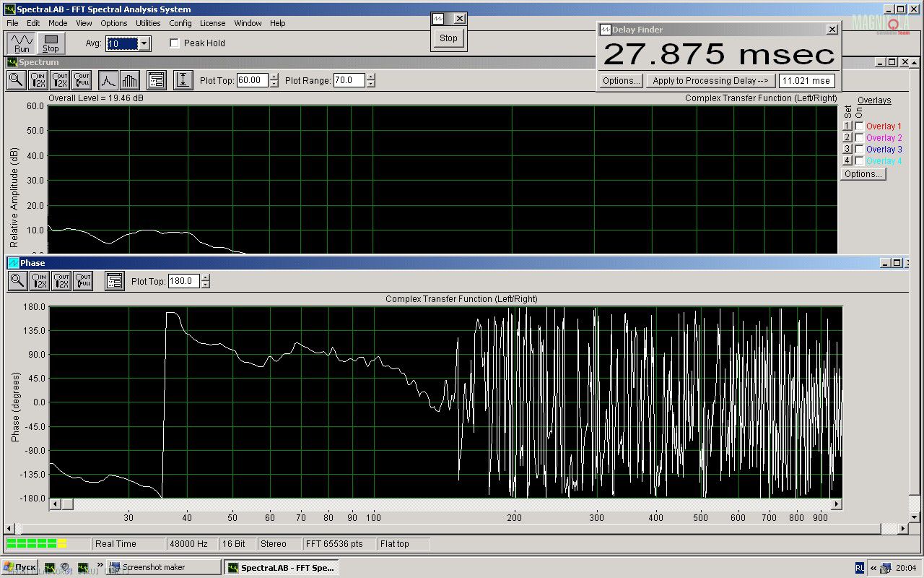The height and width of the screenshot is (578, 924).
Task: Click Set button for Overlay 2
Action: (848, 138)
